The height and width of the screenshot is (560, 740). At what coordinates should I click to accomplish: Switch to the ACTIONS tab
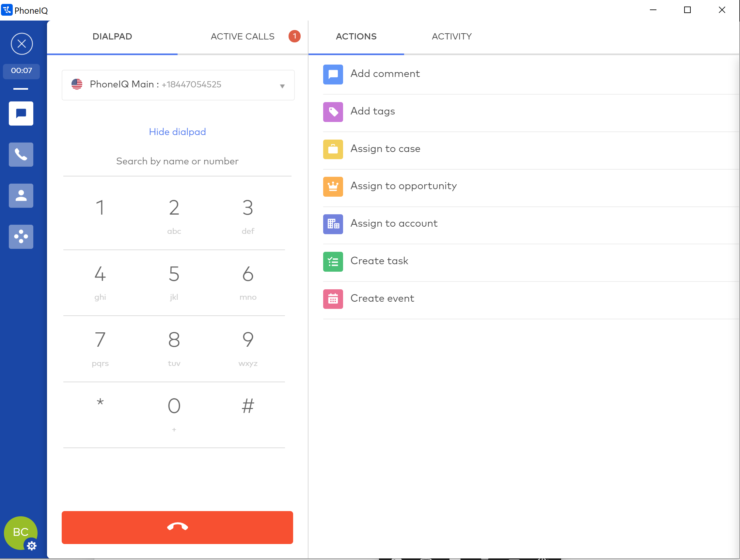point(356,37)
